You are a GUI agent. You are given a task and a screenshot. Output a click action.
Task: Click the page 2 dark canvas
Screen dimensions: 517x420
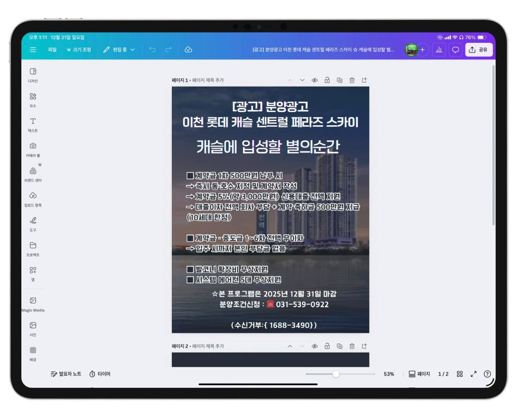pyautogui.click(x=270, y=360)
